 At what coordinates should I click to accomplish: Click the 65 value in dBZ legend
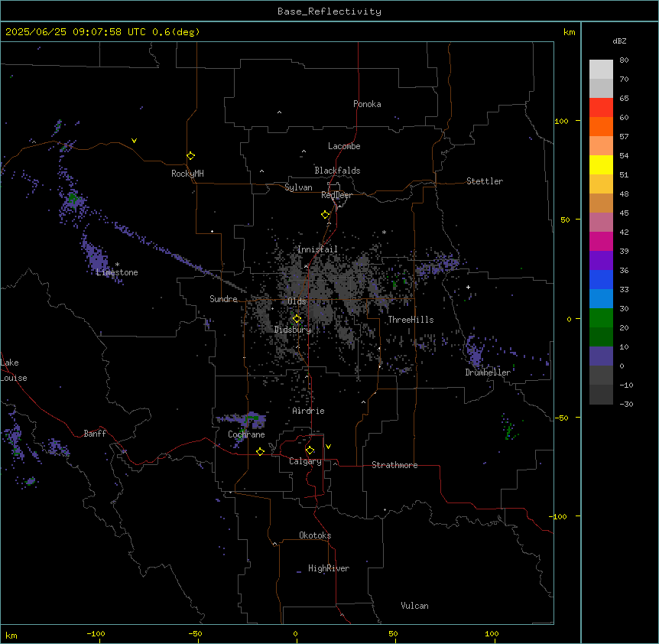pyautogui.click(x=624, y=99)
